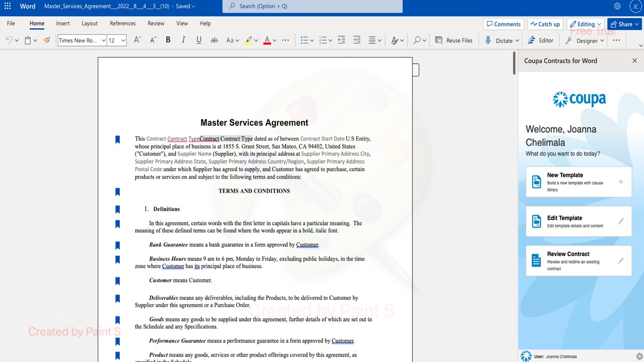Open the settings gear in title bar
The width and height of the screenshot is (644, 362).
[617, 6]
